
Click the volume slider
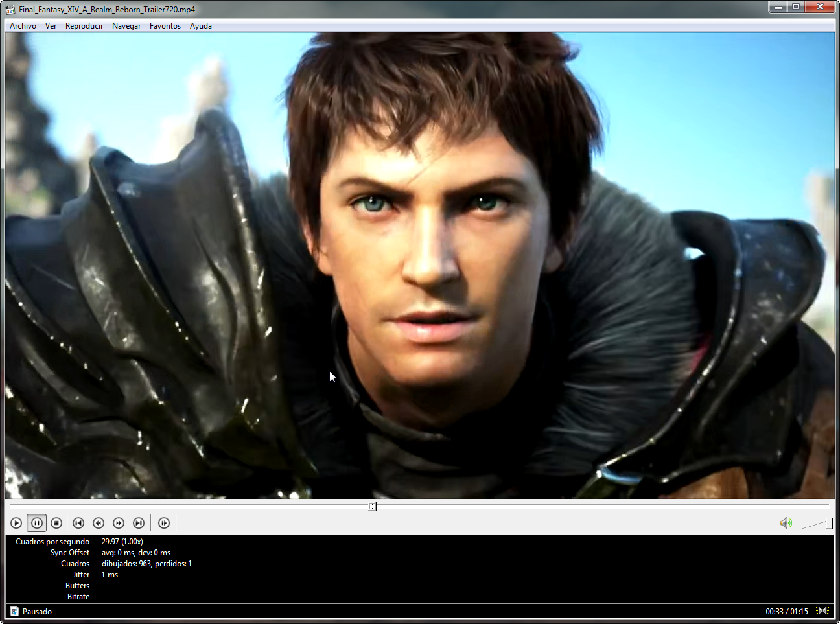point(817,524)
